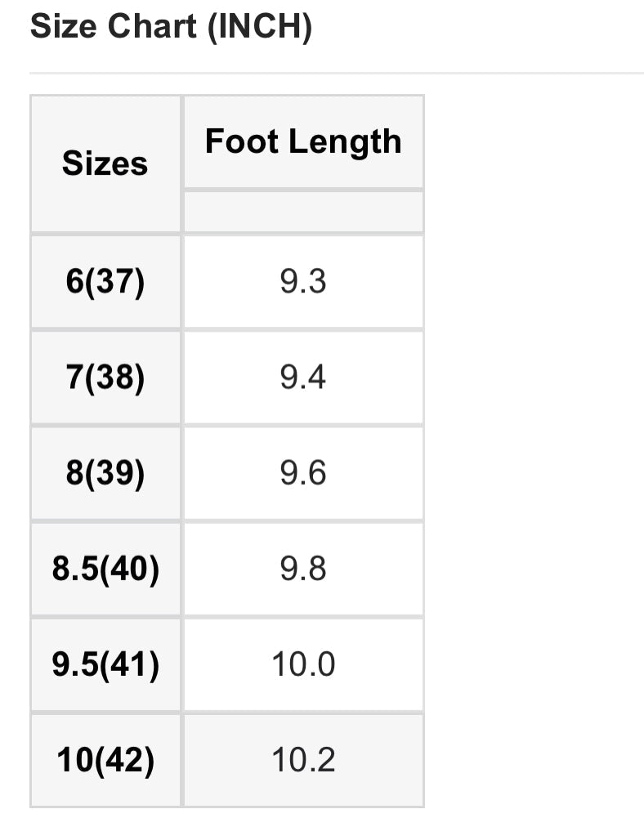Click the 9.6 foot length value
644x827 pixels.
pos(303,473)
